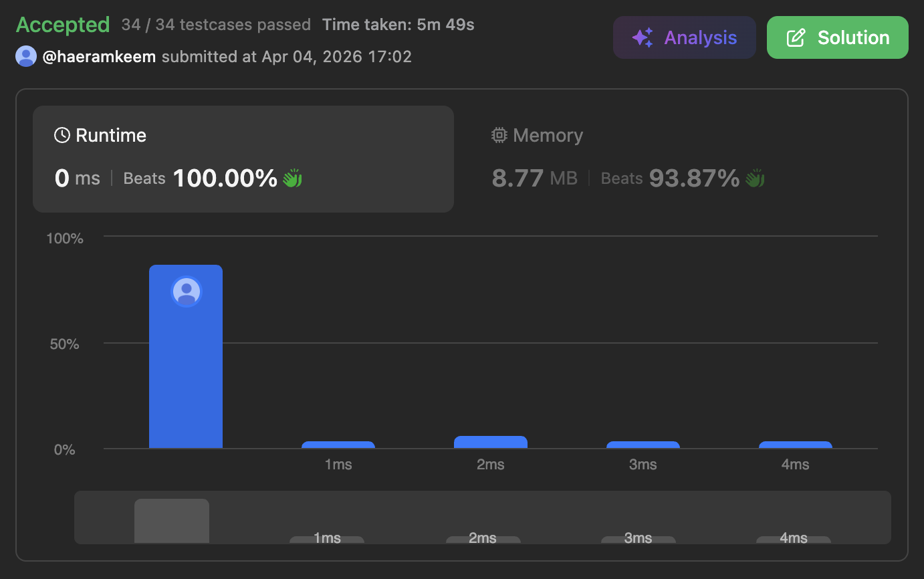Select the 2ms bar in the chart
924x579 pixels.
tap(491, 442)
